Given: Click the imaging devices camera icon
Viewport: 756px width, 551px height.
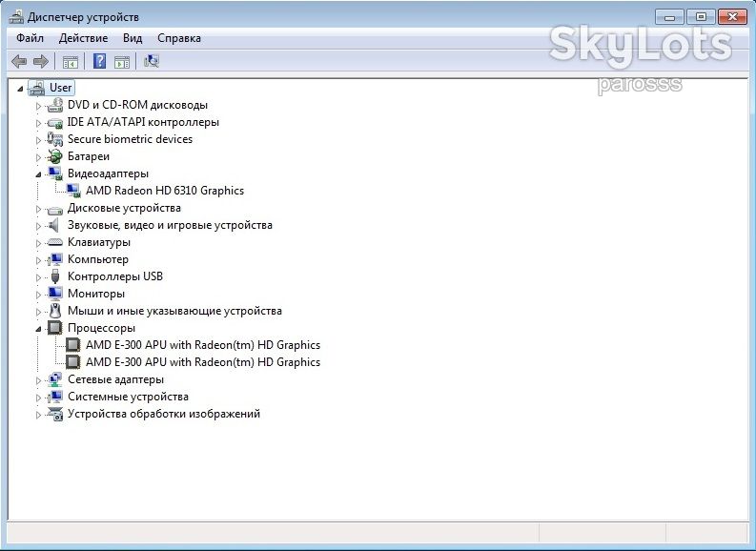Looking at the screenshot, I should 55,414.
